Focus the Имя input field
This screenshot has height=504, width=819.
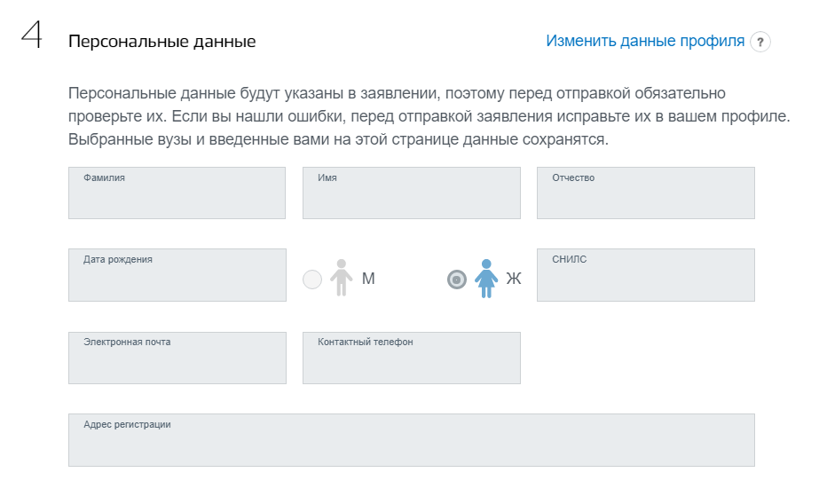[412, 193]
